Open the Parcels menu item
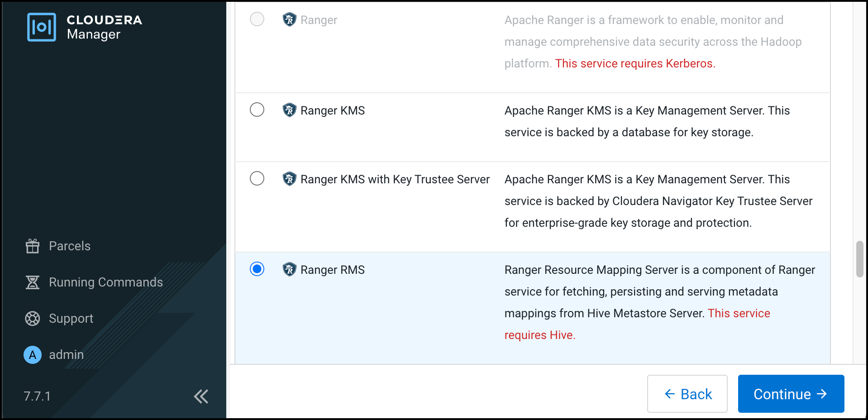The image size is (868, 420). tap(70, 246)
